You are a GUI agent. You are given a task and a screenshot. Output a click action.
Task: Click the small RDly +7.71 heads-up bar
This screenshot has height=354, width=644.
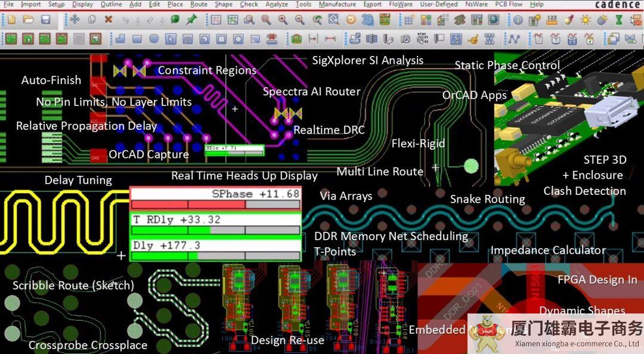[234, 150]
